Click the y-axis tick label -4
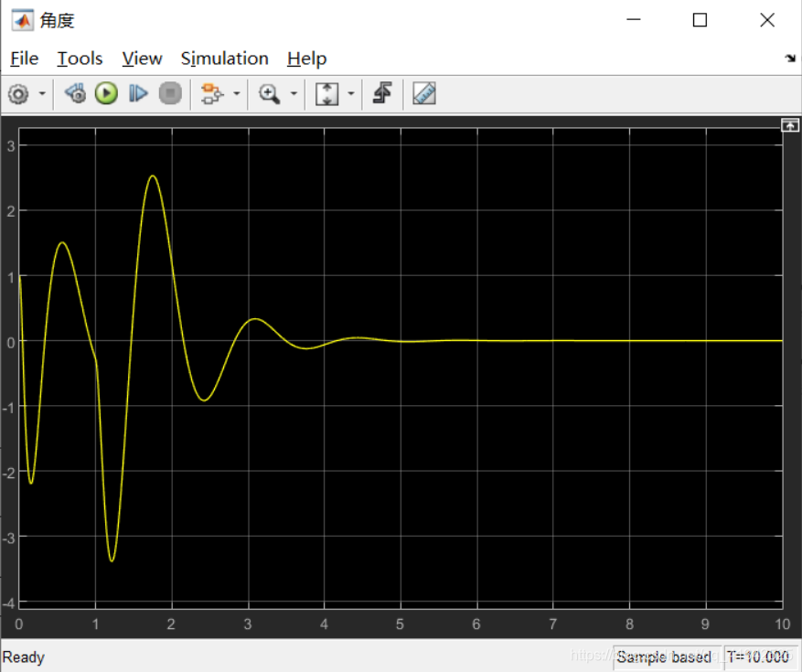 click(9, 603)
